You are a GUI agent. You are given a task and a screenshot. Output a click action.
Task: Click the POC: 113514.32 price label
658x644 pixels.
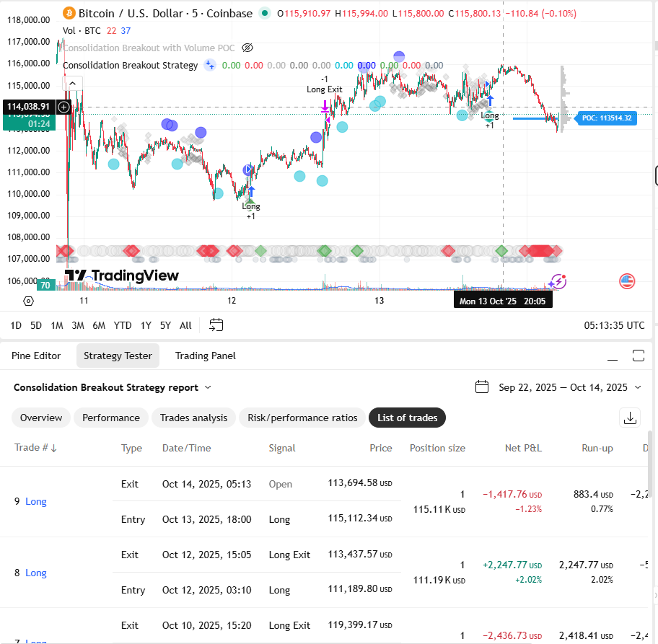(x=607, y=118)
